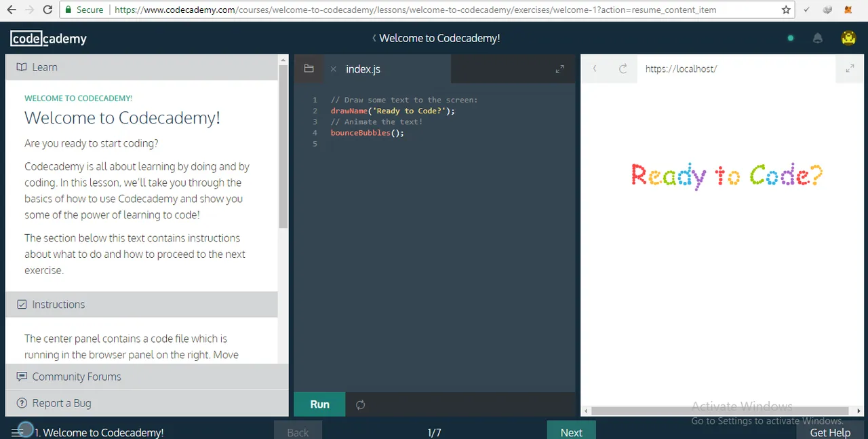This screenshot has width=868, height=439.
Task: Close the index.js tab
Action: coord(333,69)
